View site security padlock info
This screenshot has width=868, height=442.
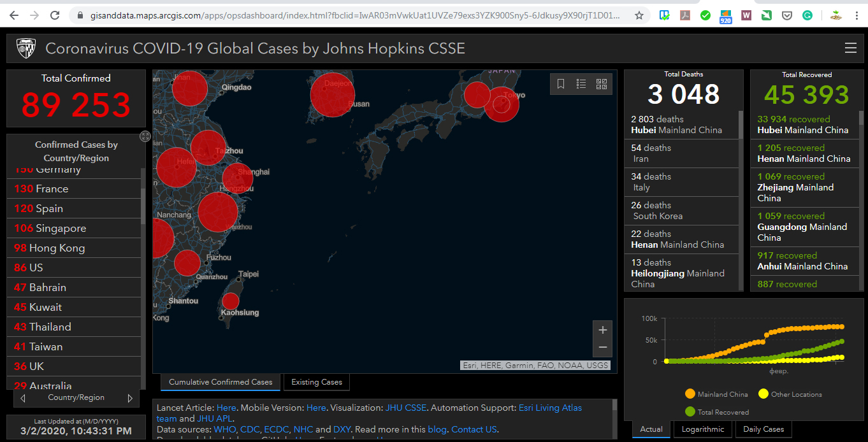80,15
